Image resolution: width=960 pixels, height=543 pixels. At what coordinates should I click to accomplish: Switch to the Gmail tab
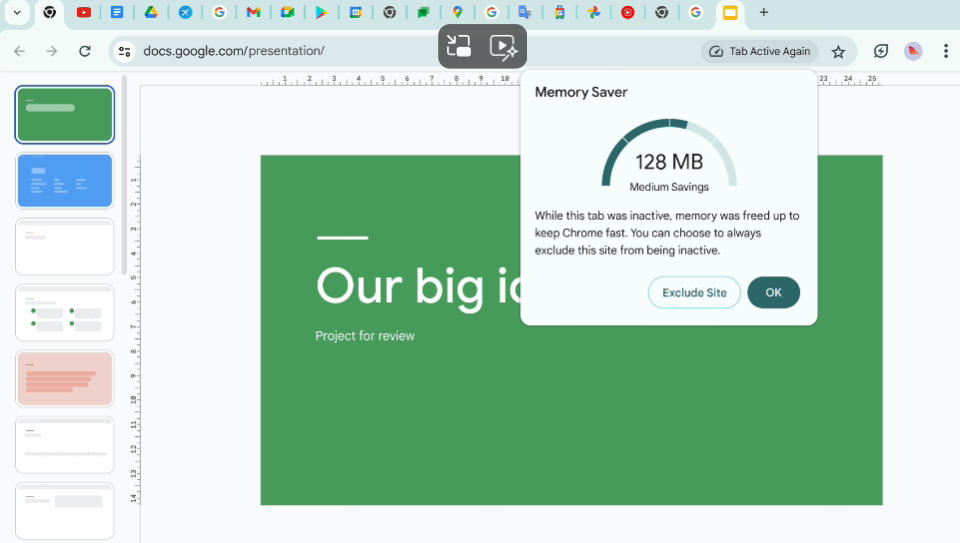253,13
